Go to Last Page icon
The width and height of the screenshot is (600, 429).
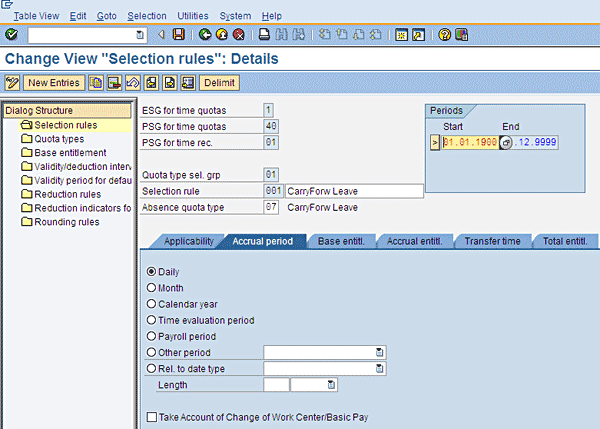point(376,35)
